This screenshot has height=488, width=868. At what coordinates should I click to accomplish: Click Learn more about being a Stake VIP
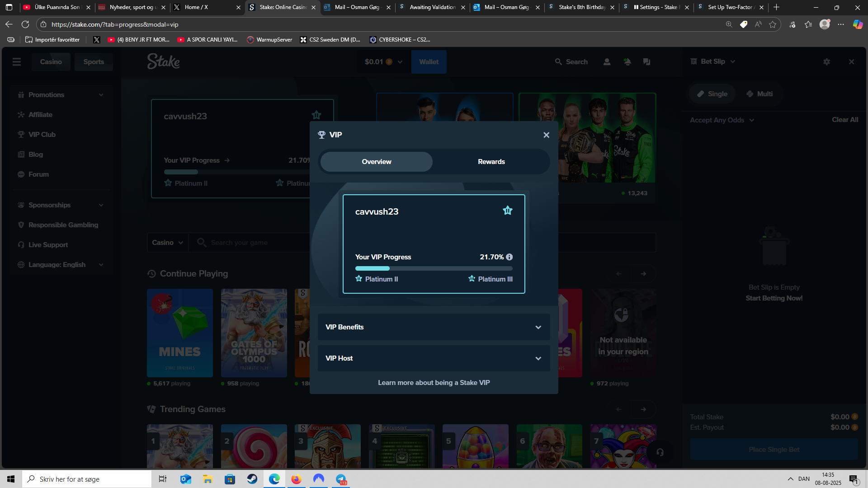click(x=434, y=383)
